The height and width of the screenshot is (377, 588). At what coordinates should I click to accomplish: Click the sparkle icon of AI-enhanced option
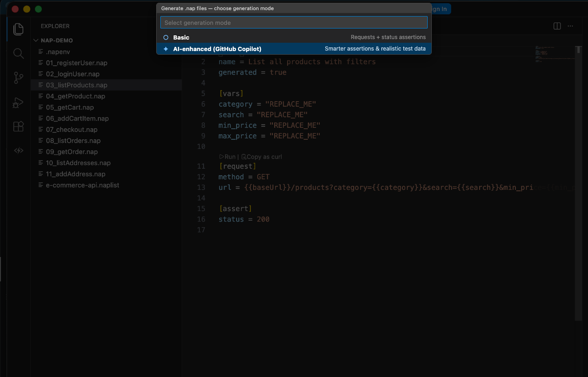(x=166, y=49)
